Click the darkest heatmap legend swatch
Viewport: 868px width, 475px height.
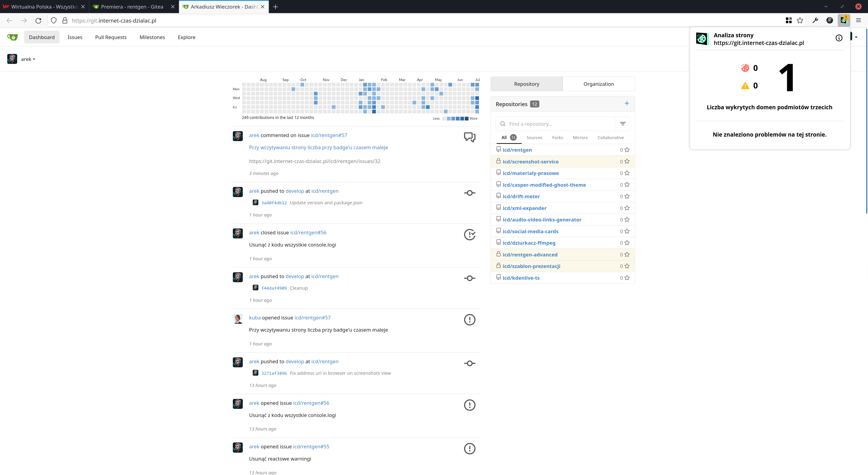466,119
